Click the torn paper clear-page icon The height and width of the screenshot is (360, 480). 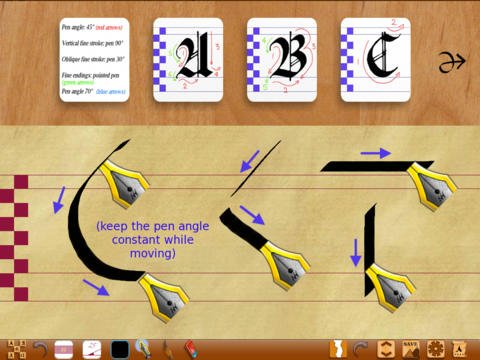(338, 349)
